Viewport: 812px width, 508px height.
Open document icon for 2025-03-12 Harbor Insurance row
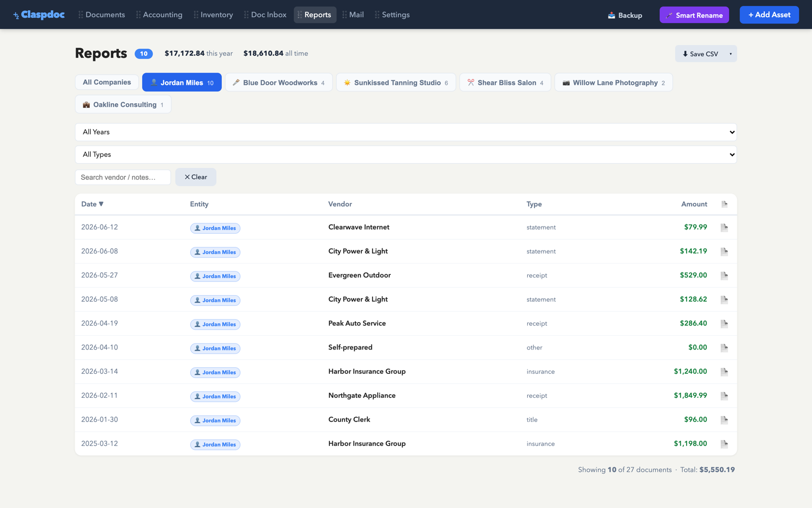pyautogui.click(x=724, y=444)
